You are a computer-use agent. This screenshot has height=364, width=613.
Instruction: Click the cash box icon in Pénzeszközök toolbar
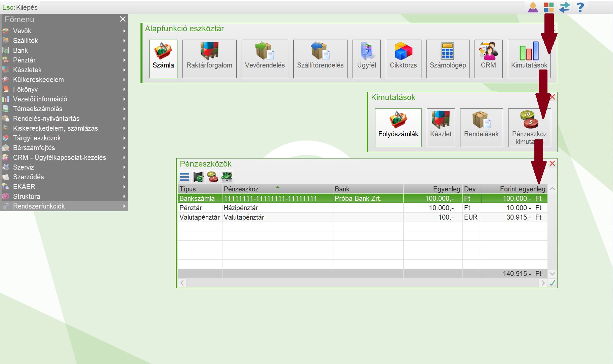pyautogui.click(x=227, y=177)
